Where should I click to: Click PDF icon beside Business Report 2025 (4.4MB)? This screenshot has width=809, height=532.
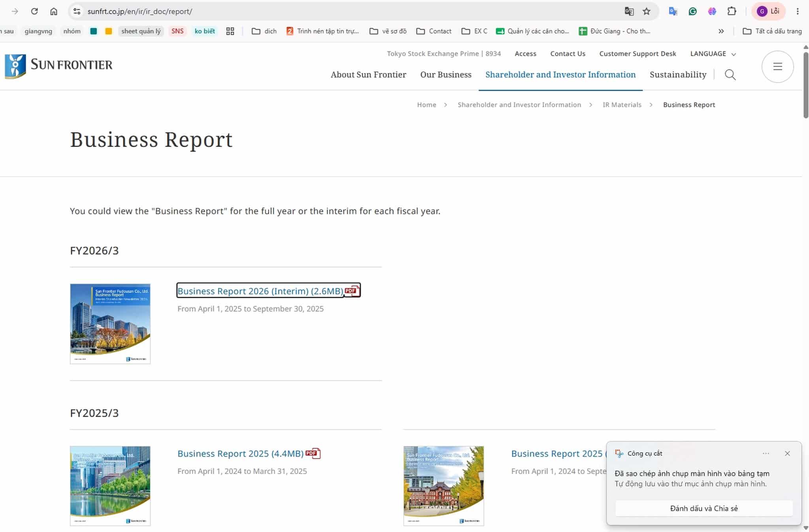pyautogui.click(x=312, y=453)
